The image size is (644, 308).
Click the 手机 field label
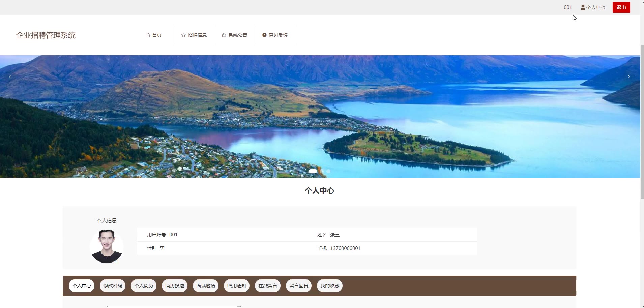pos(322,248)
